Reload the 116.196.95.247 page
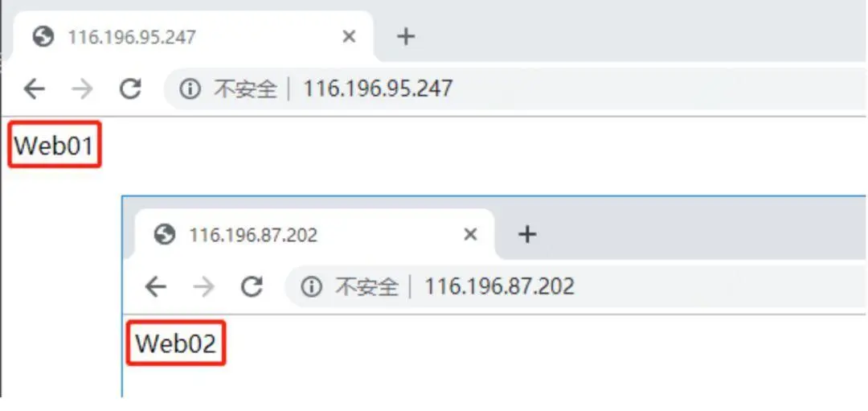Image resolution: width=868 pixels, height=411 pixels. pos(131,88)
